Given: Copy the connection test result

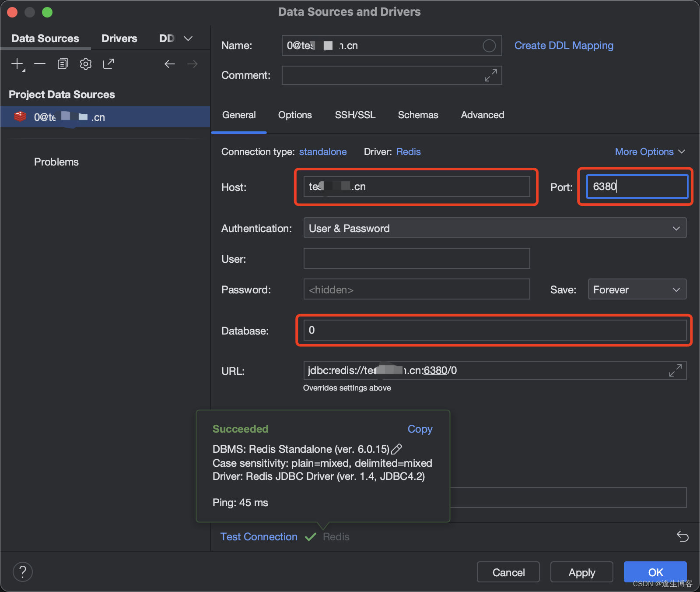Looking at the screenshot, I should (420, 429).
